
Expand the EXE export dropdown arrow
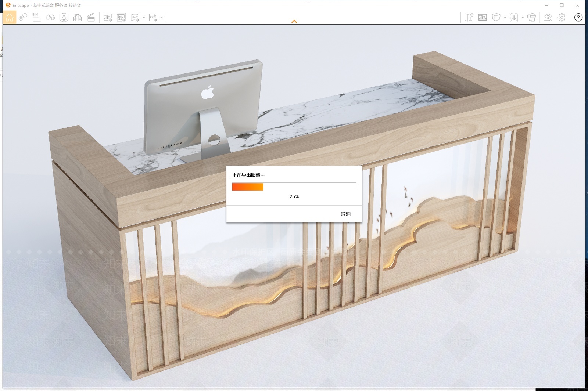coord(162,17)
